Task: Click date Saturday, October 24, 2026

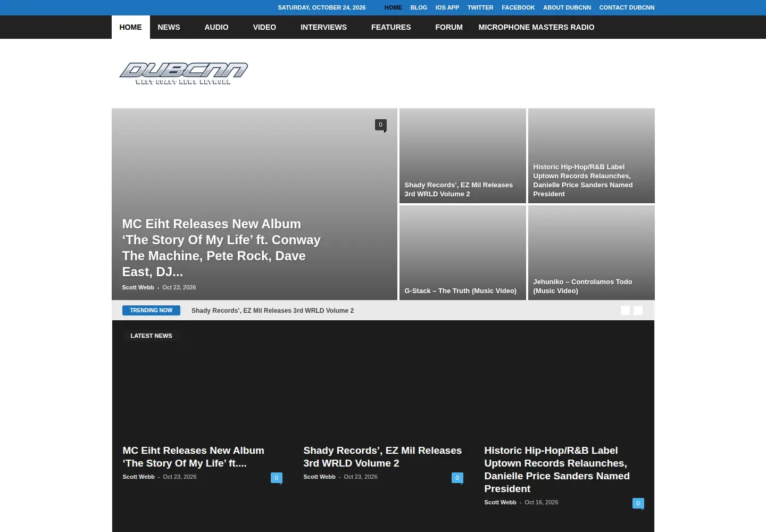Action: click(x=321, y=7)
